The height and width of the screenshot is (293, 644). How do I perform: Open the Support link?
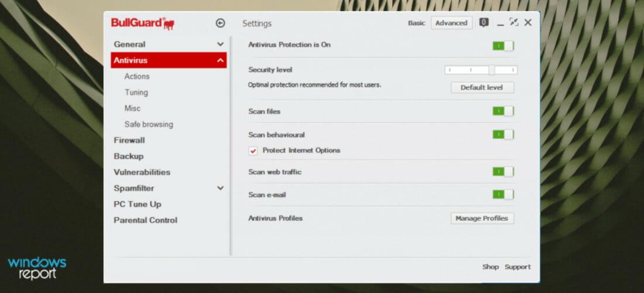[518, 267]
